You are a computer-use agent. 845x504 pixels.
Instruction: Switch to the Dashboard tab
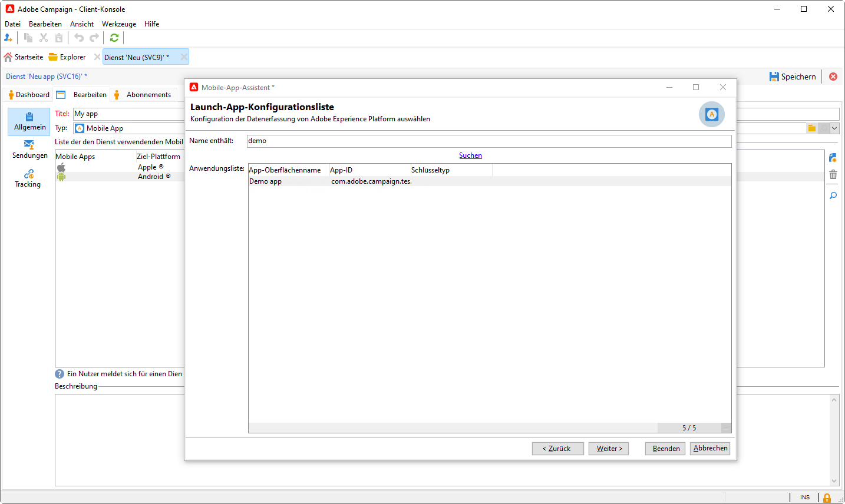tap(28, 95)
